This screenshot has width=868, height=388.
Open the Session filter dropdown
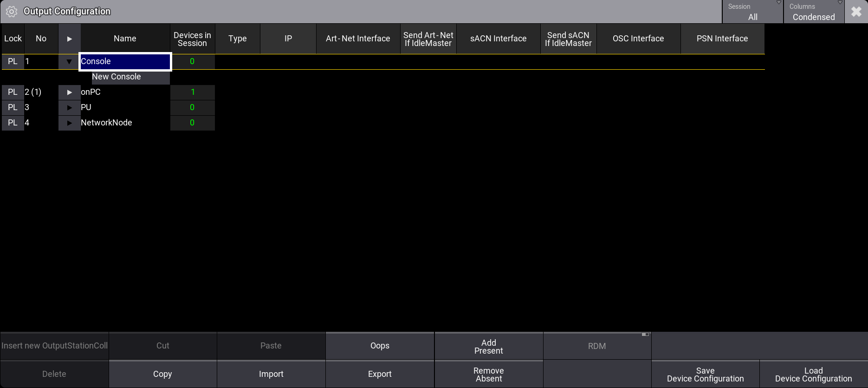[752, 12]
